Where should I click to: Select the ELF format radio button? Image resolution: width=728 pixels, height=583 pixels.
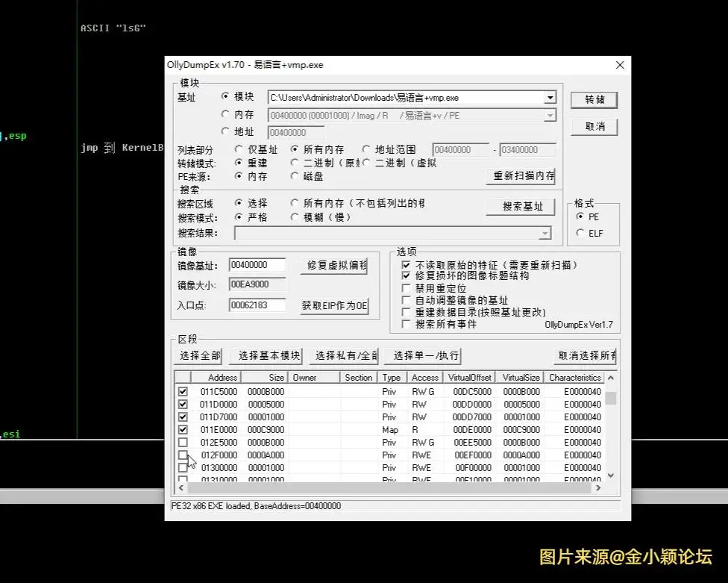click(581, 233)
